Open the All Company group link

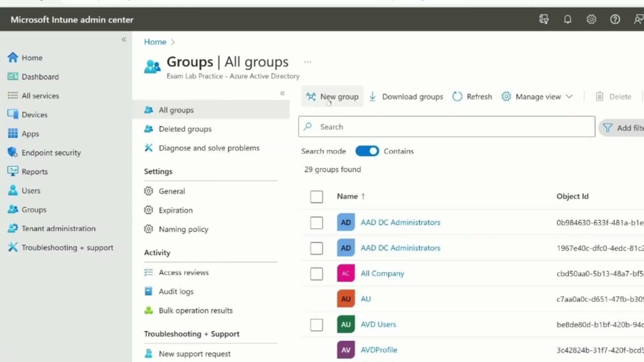(382, 274)
